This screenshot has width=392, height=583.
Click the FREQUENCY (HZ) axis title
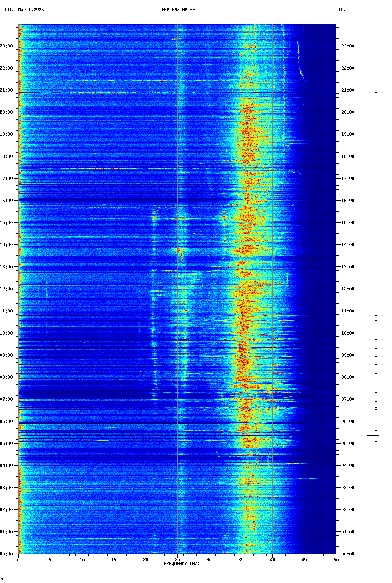coord(181,564)
